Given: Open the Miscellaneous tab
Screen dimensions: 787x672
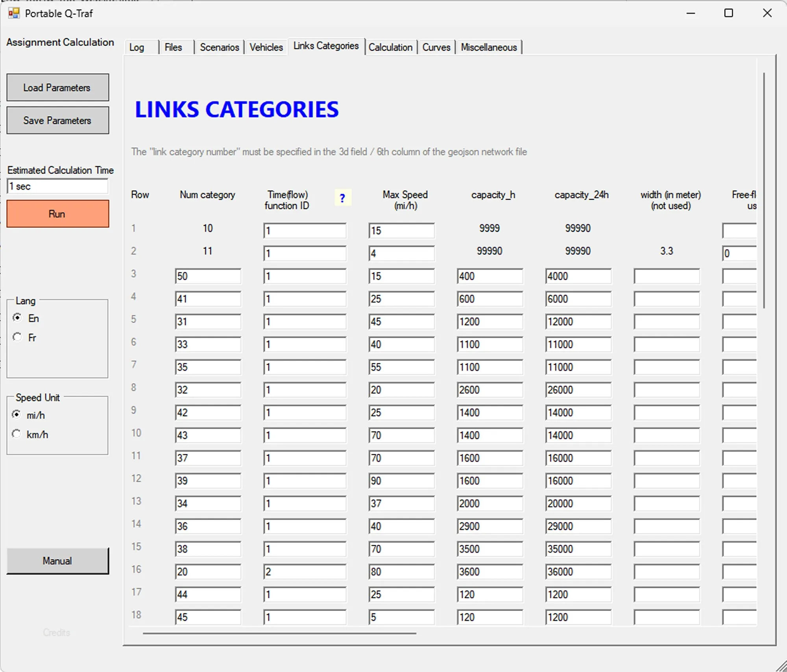Looking at the screenshot, I should (489, 47).
